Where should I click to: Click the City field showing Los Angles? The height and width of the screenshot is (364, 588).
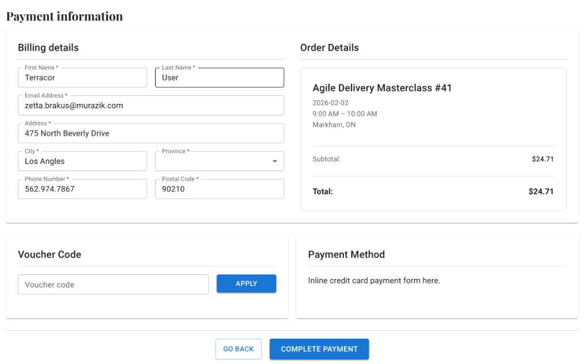click(82, 161)
